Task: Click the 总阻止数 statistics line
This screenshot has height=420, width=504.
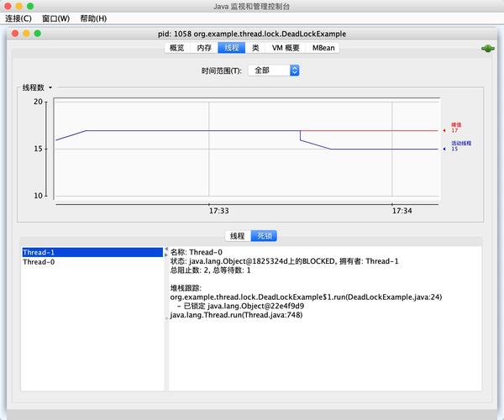Action: 210,270
